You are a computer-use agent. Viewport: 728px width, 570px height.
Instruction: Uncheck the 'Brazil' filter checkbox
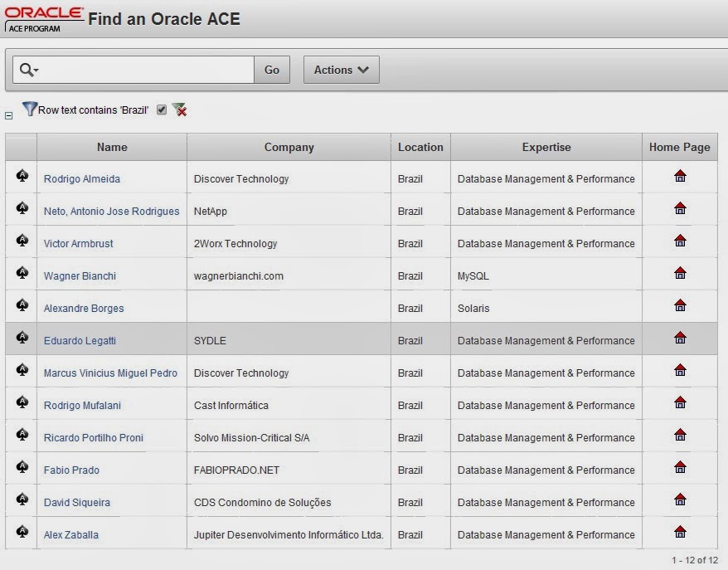pos(161,109)
